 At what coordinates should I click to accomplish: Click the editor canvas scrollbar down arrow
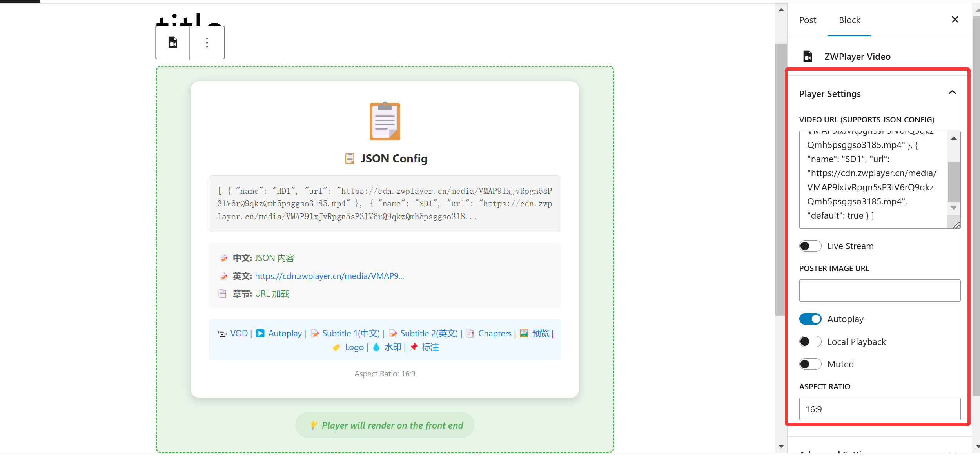click(781, 446)
